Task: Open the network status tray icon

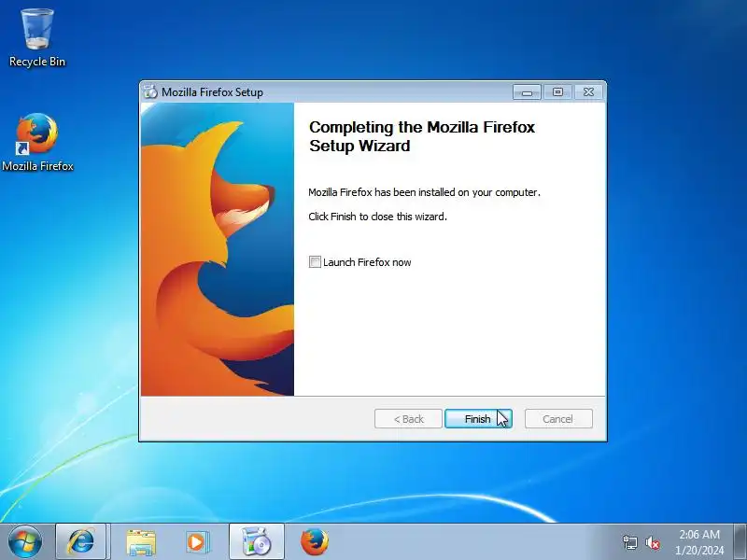Action: point(630,542)
